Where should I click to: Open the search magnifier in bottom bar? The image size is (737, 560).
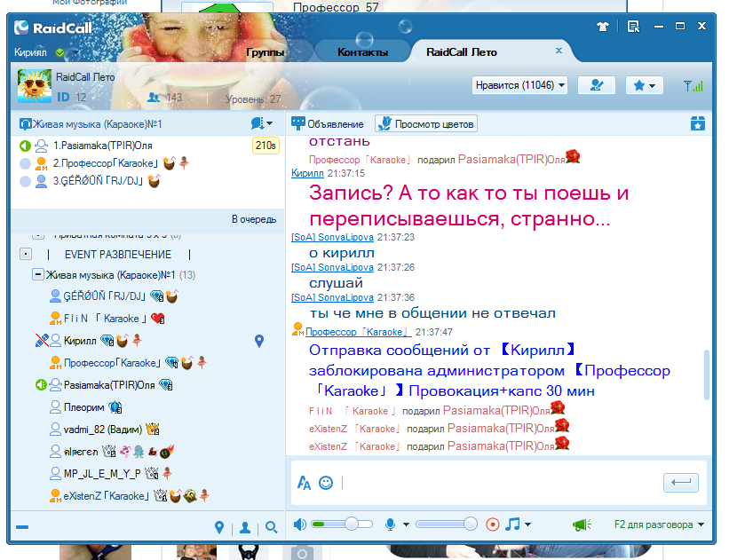point(271,527)
